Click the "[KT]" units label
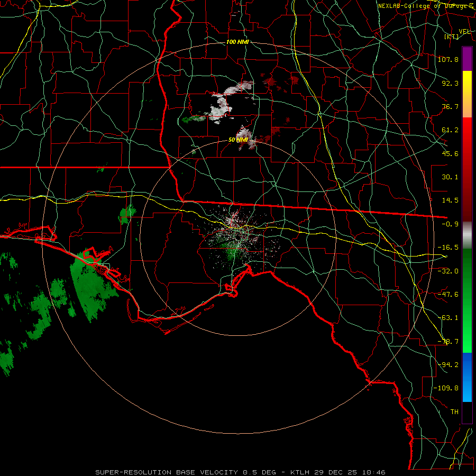The height and width of the screenshot is (476, 476). [x=452, y=36]
